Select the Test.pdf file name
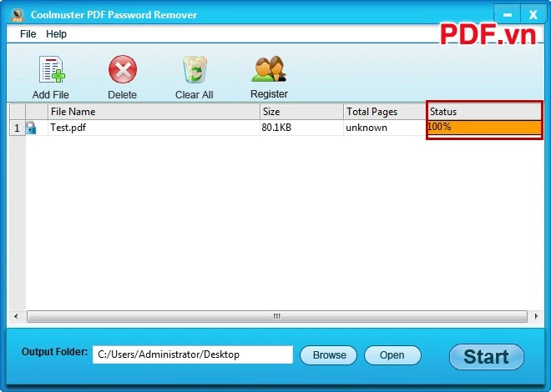The width and height of the screenshot is (551, 392). point(68,128)
